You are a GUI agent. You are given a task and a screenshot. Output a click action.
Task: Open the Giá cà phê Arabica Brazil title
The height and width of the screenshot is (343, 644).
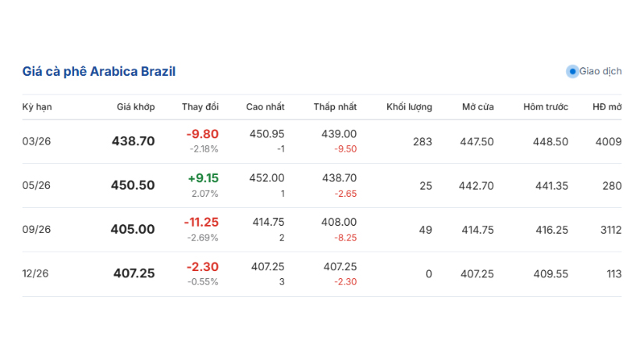98,72
